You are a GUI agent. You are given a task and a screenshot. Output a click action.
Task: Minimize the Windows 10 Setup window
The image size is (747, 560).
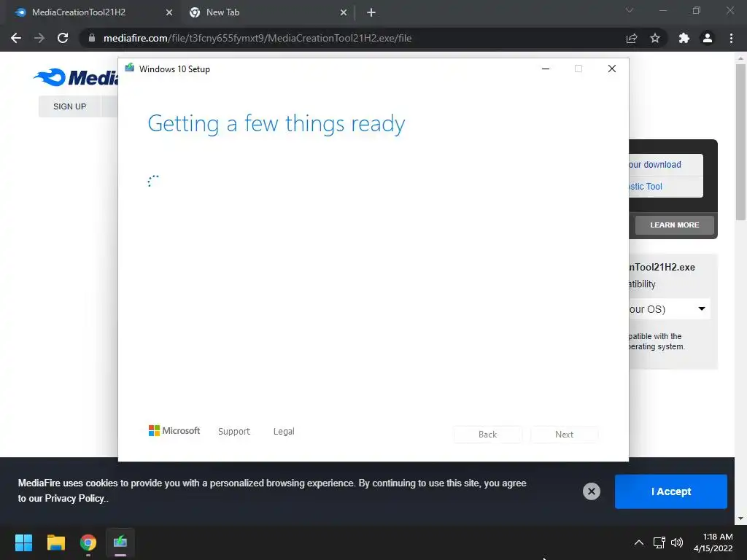tap(546, 69)
